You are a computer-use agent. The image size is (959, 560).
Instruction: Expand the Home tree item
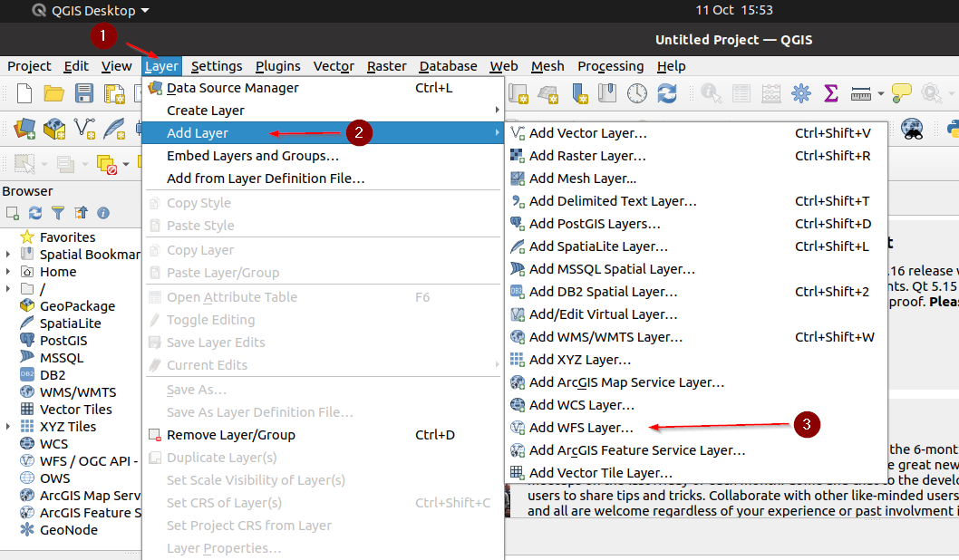8,272
